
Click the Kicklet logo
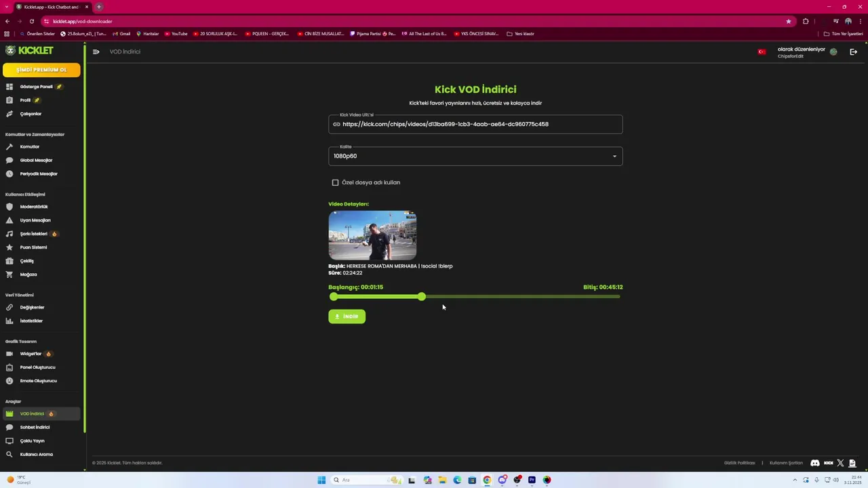(29, 50)
